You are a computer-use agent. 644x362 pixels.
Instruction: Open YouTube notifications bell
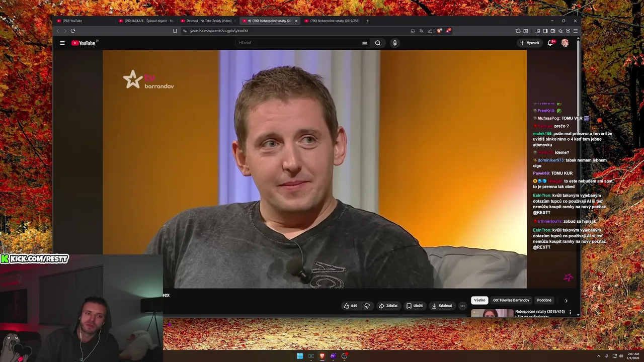(550, 43)
